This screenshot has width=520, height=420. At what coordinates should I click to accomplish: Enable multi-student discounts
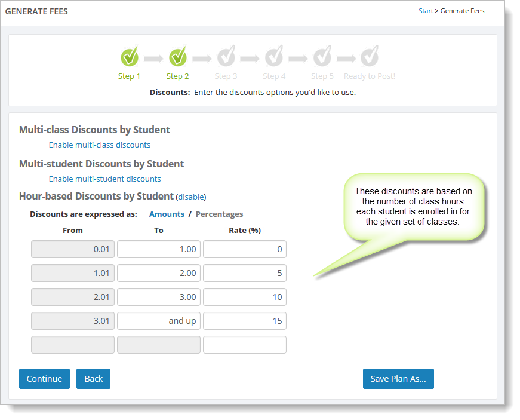105,179
